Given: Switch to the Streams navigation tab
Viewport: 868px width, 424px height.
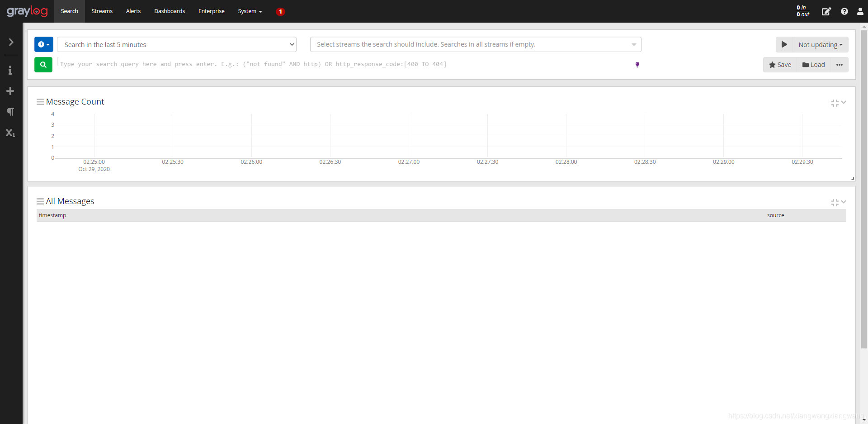Looking at the screenshot, I should (101, 11).
